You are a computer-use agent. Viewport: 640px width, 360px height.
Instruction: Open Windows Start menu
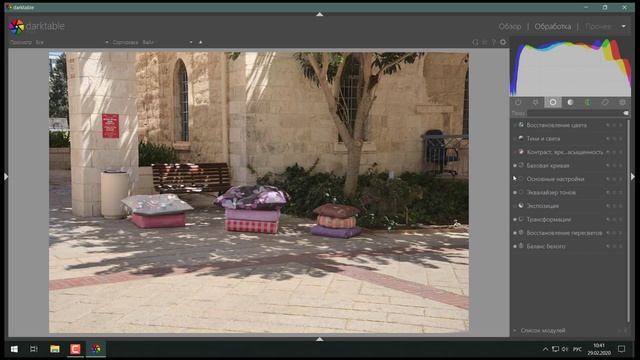click(14, 349)
